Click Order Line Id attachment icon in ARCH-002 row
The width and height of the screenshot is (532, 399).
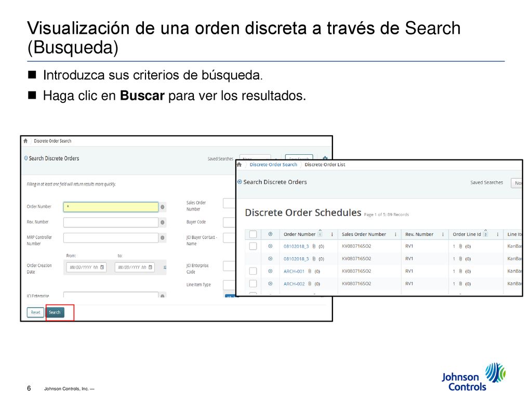[460, 284]
